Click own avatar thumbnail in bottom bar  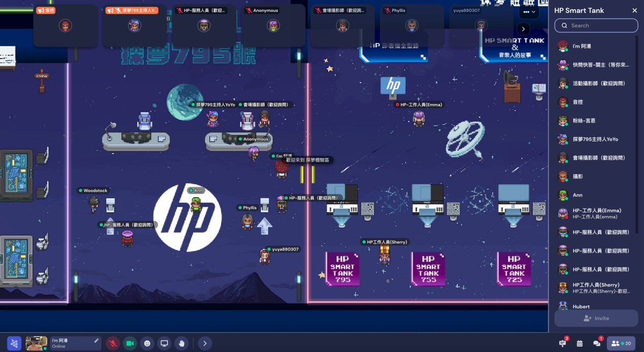[36, 343]
